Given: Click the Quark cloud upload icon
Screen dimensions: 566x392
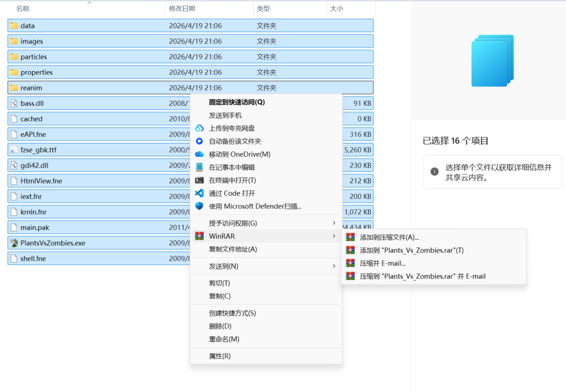Looking at the screenshot, I should coord(200,128).
